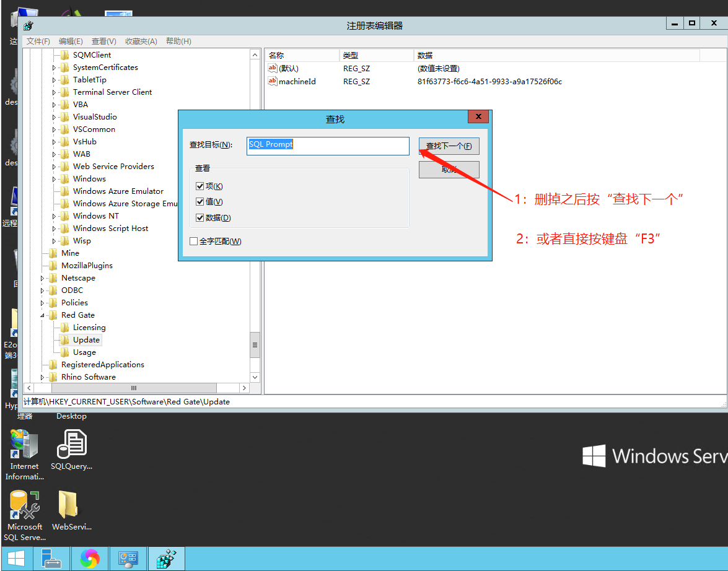Open Server Manager from the taskbar
Image resolution: width=728 pixels, height=571 pixels.
pos(51,559)
